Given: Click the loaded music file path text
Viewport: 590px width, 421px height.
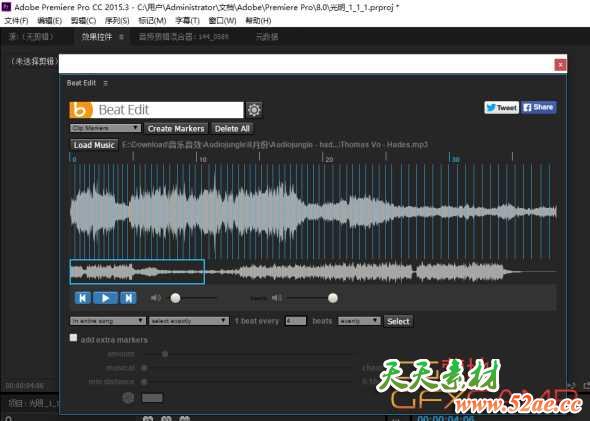Looking at the screenshot, I should (275, 145).
